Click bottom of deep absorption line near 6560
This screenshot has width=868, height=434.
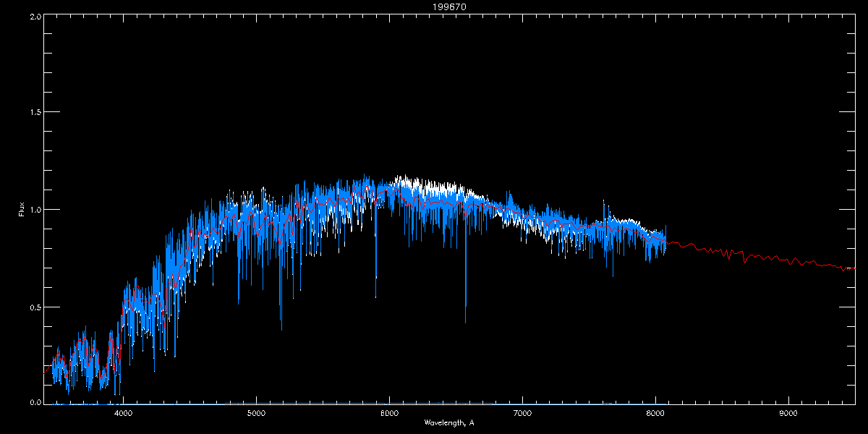[x=465, y=321]
